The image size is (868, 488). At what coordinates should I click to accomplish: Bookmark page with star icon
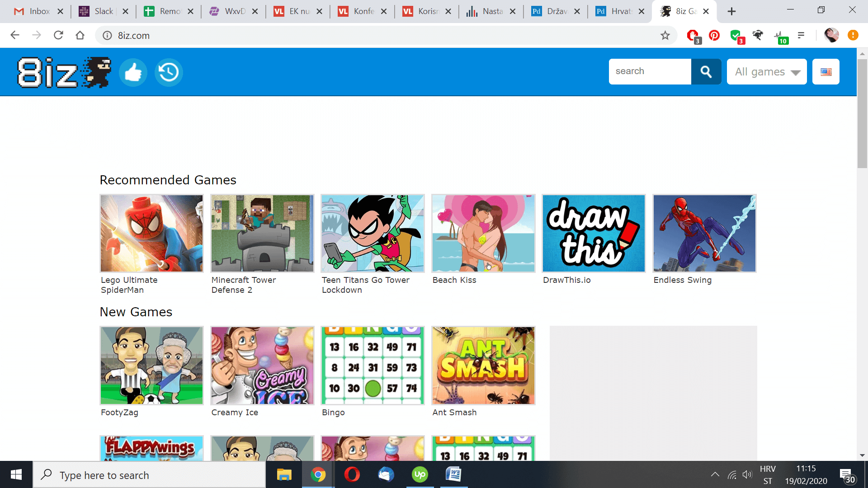[x=665, y=35]
